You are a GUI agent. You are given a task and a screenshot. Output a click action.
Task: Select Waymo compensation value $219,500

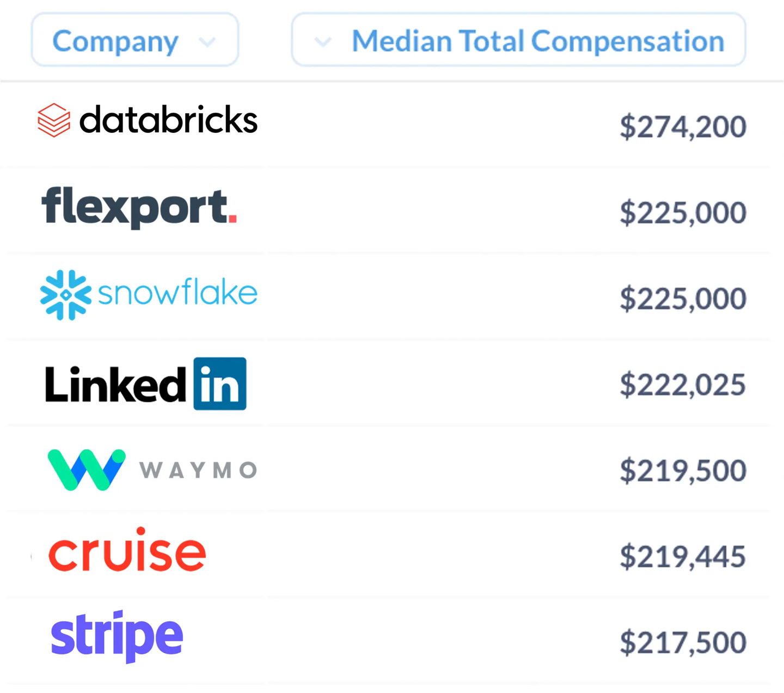pos(683,470)
